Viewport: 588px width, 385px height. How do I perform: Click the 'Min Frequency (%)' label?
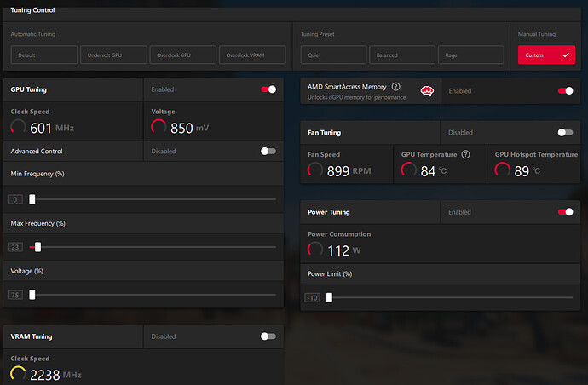click(37, 174)
